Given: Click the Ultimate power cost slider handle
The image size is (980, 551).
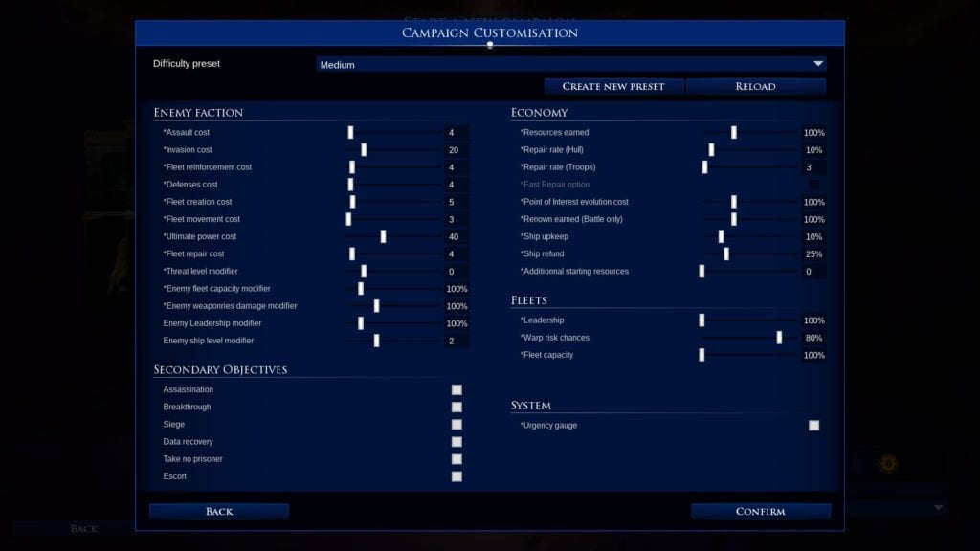Looking at the screenshot, I should (x=383, y=236).
